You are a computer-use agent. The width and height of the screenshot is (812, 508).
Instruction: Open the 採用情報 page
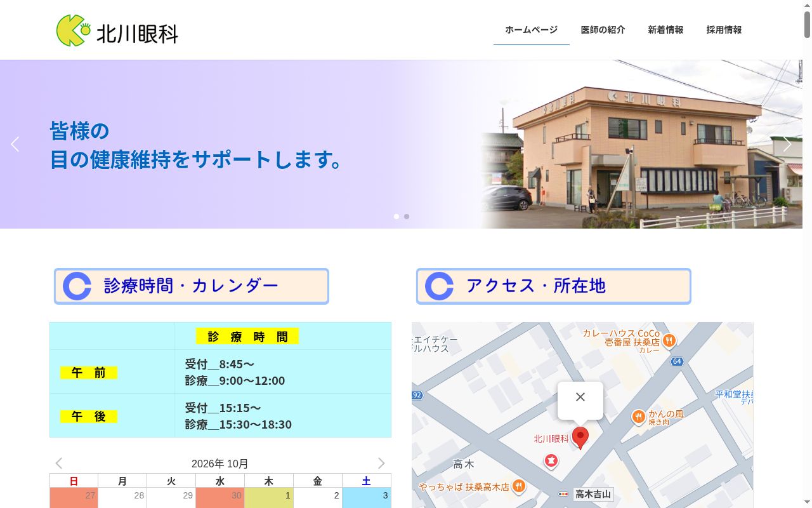coord(724,30)
